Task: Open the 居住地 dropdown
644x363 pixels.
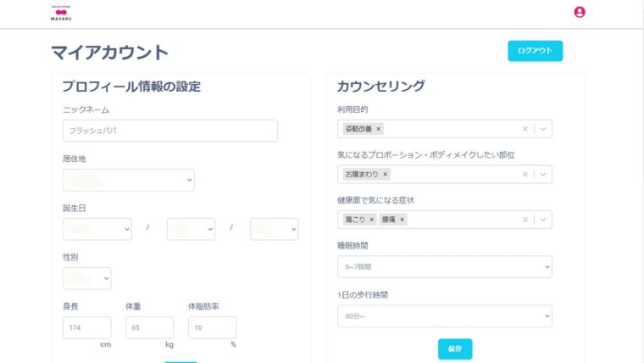Action: coord(128,180)
